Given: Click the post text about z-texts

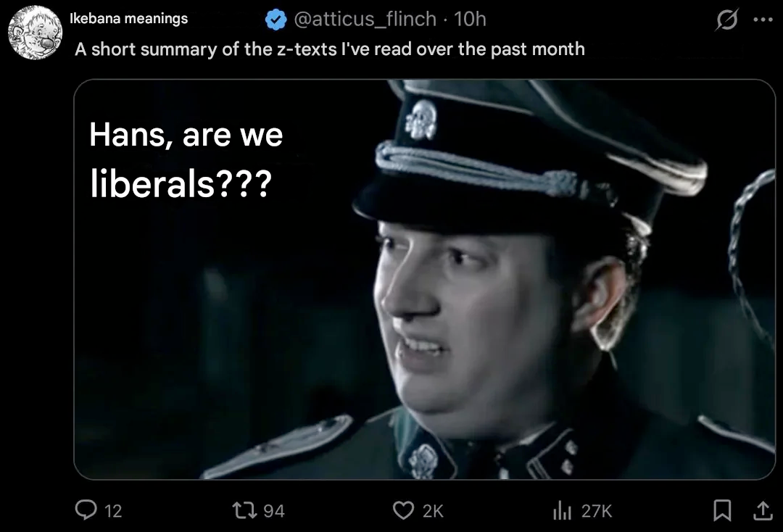Looking at the screenshot, I should pos(330,49).
